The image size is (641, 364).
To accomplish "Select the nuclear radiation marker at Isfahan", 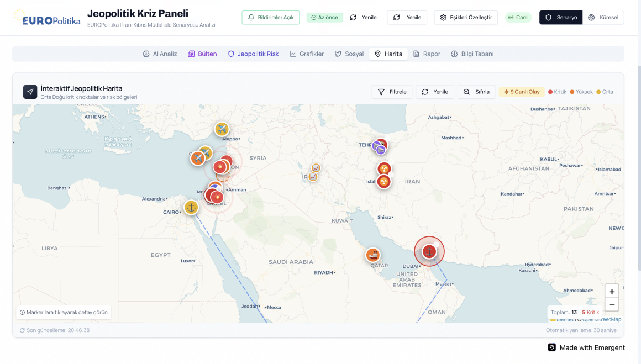I will (384, 181).
